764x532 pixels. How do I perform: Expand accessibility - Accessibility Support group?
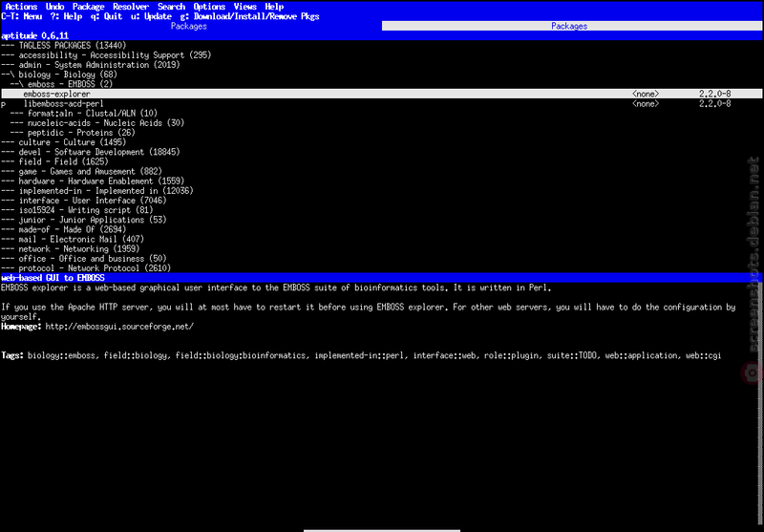[106, 55]
